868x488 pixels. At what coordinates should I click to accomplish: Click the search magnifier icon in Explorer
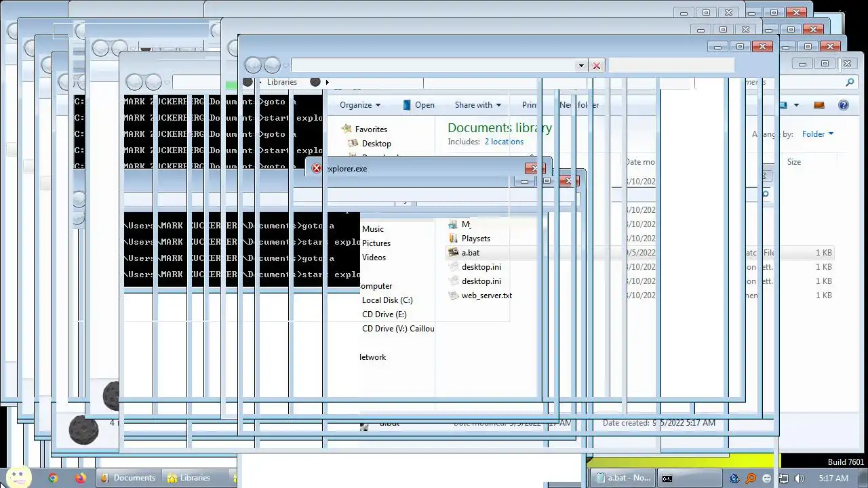click(850, 82)
